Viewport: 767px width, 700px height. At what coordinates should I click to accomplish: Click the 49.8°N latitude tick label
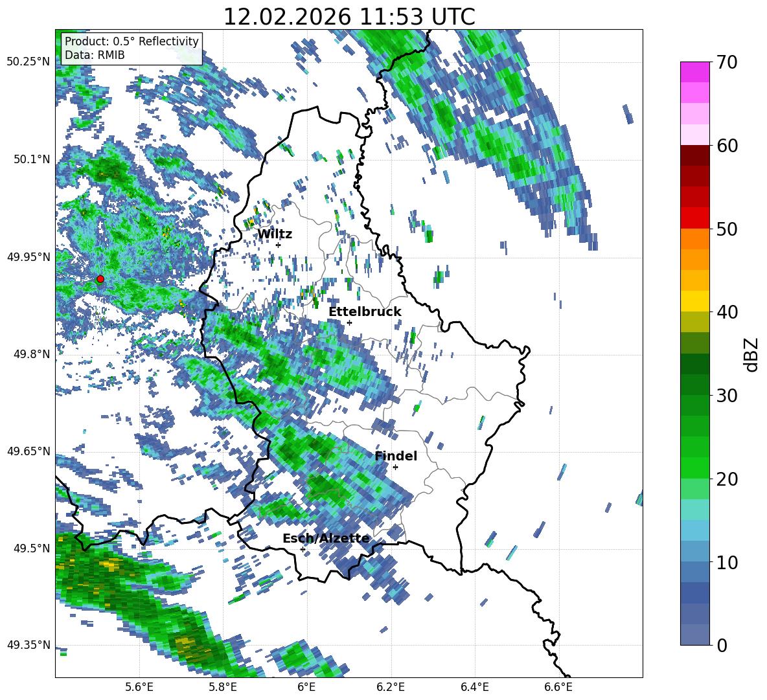pyautogui.click(x=31, y=354)
